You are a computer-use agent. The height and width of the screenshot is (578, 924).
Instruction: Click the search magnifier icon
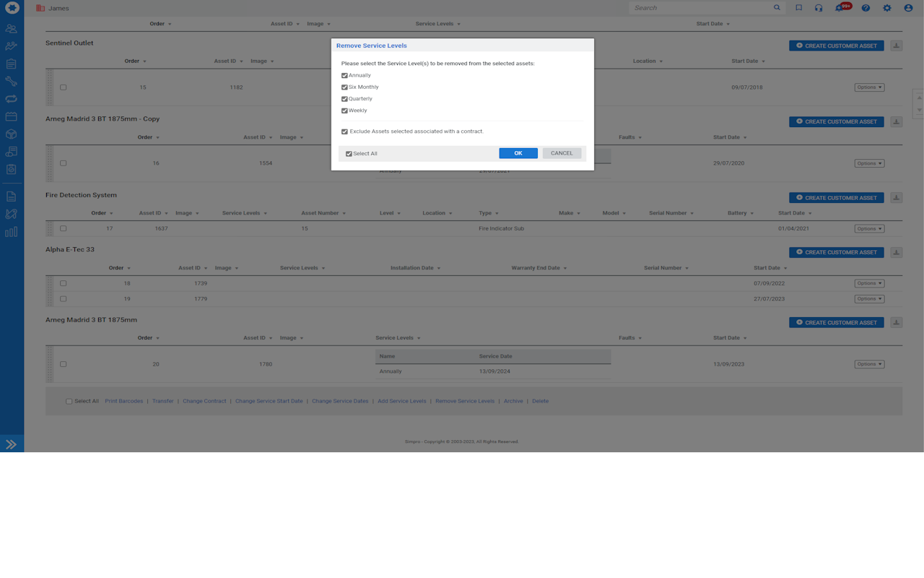pyautogui.click(x=777, y=8)
